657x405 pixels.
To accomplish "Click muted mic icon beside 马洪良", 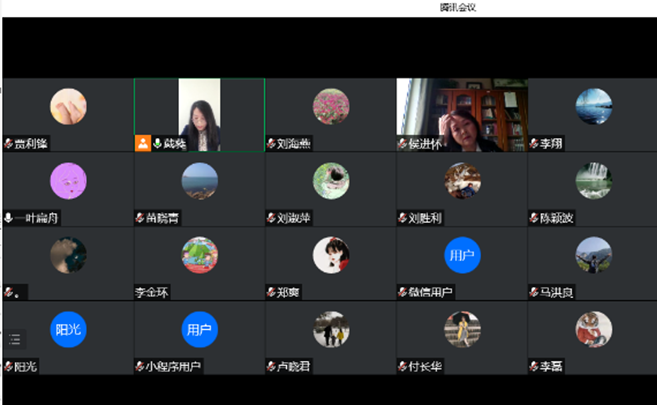I will pyautogui.click(x=534, y=293).
